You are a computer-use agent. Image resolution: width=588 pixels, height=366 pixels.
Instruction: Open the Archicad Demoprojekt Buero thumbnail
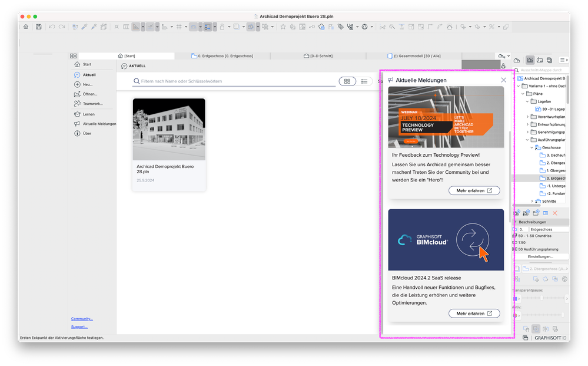click(x=169, y=129)
